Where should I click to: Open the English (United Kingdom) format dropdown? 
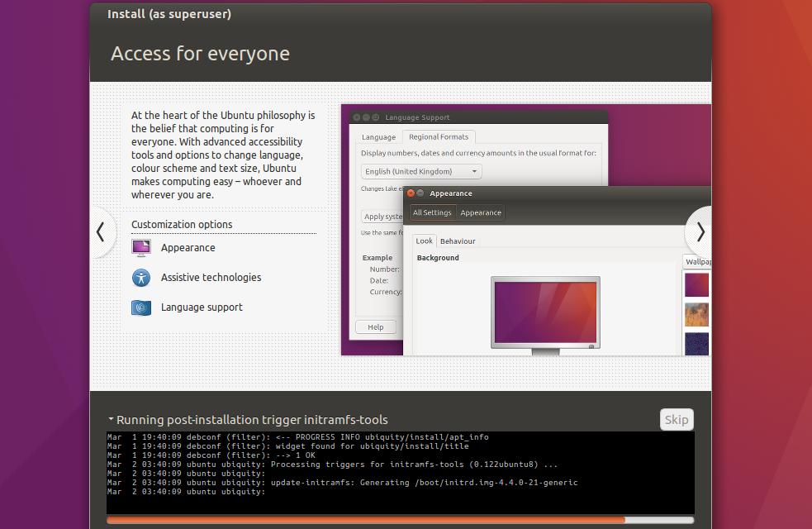421,171
